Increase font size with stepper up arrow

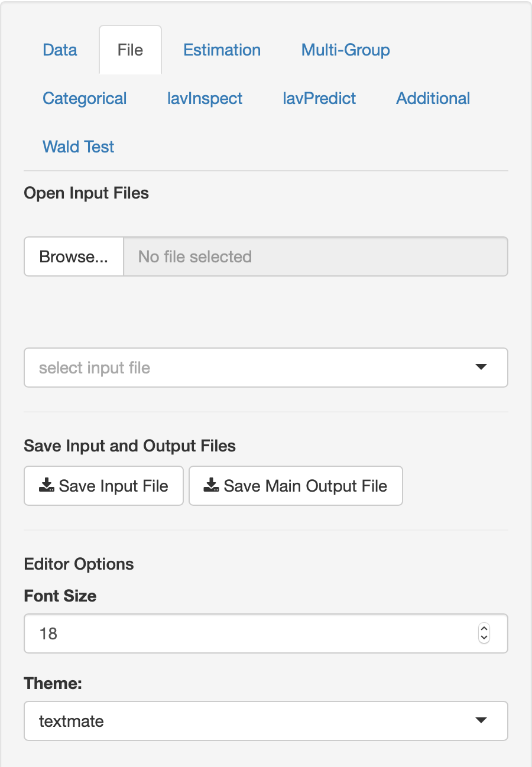pos(484,629)
